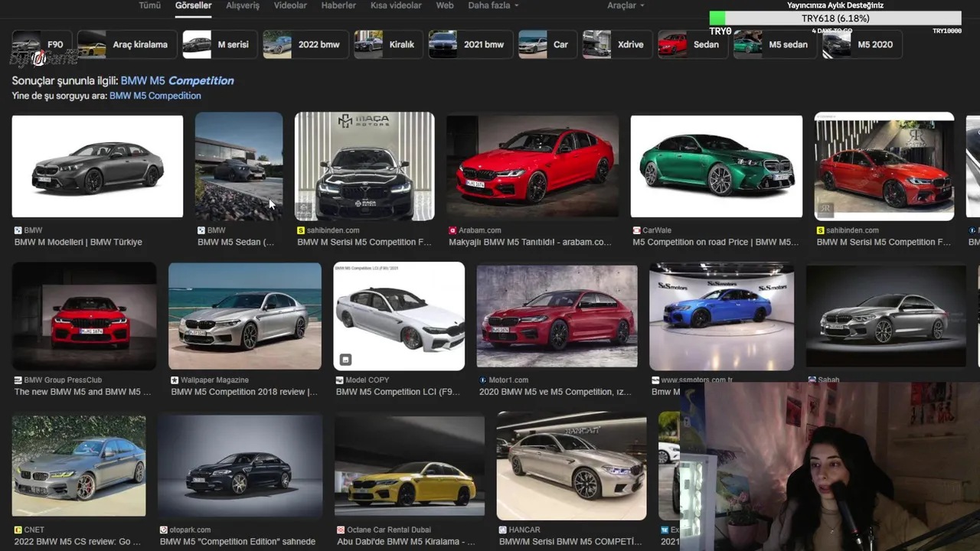Click 2020 BMW M5 ve M5 Competition title
The image size is (980, 551).
coord(555,392)
